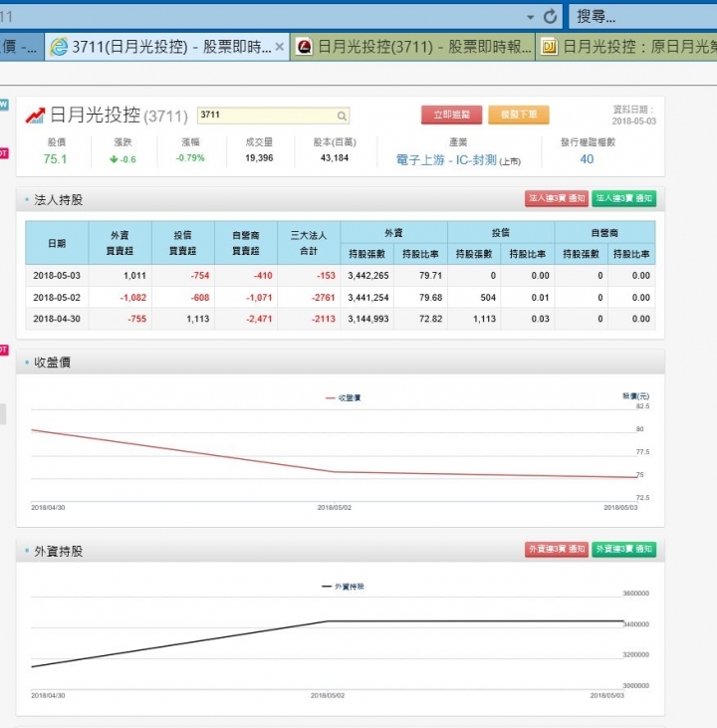The image size is (717, 728).
Task: Click the 2018-05-02 date cell
Action: click(x=57, y=298)
